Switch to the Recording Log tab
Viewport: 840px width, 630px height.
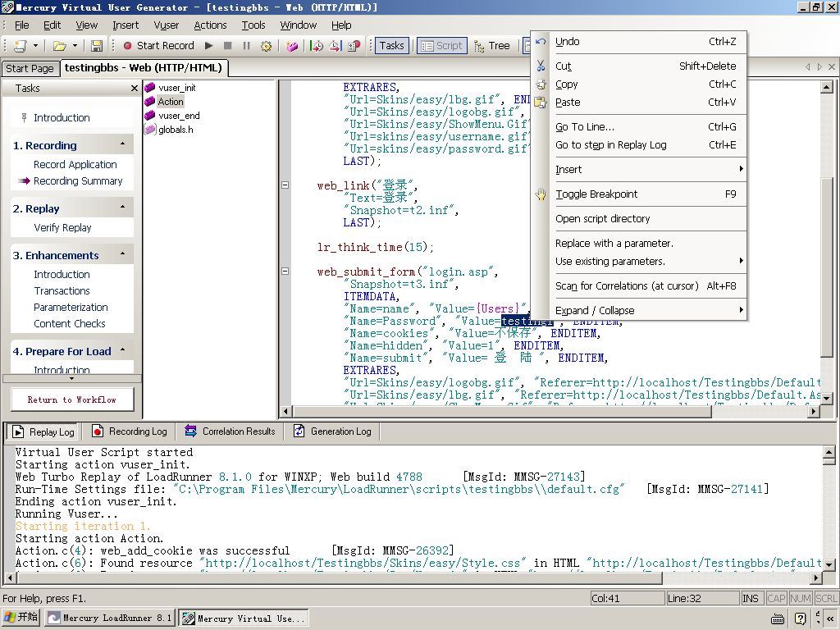click(129, 431)
